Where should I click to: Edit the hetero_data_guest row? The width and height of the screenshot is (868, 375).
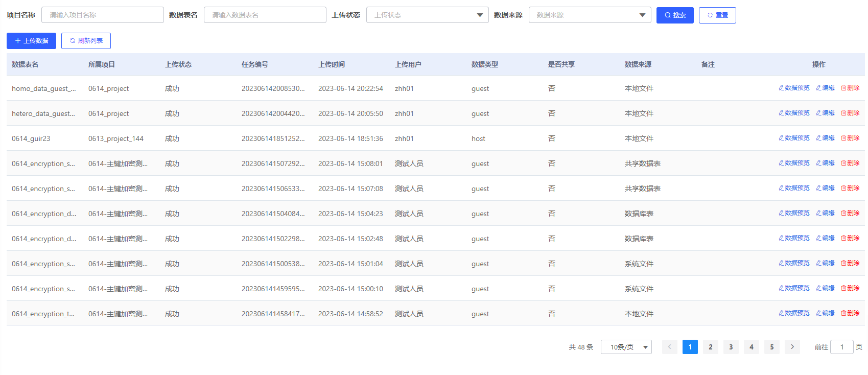(x=825, y=113)
